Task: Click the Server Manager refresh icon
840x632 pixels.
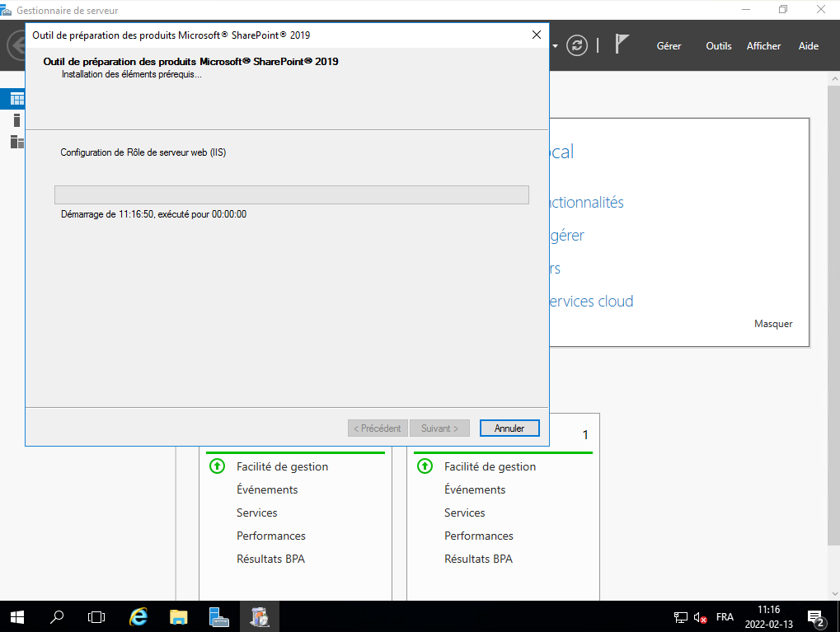Action: pos(577,45)
